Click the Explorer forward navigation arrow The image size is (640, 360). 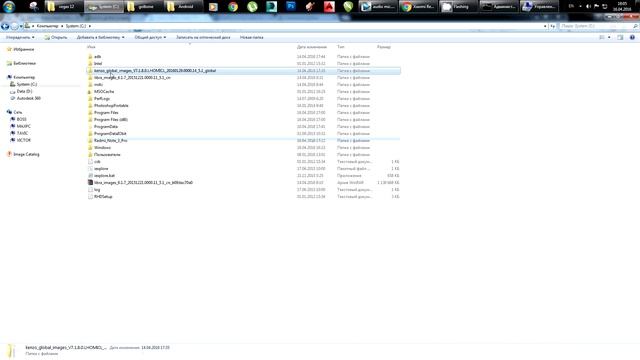[14, 26]
